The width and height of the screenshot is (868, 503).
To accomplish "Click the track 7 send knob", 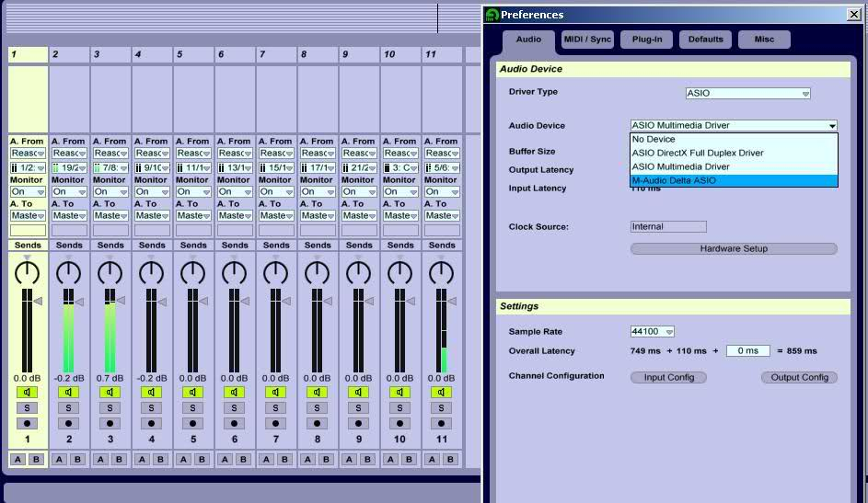I will (x=276, y=272).
